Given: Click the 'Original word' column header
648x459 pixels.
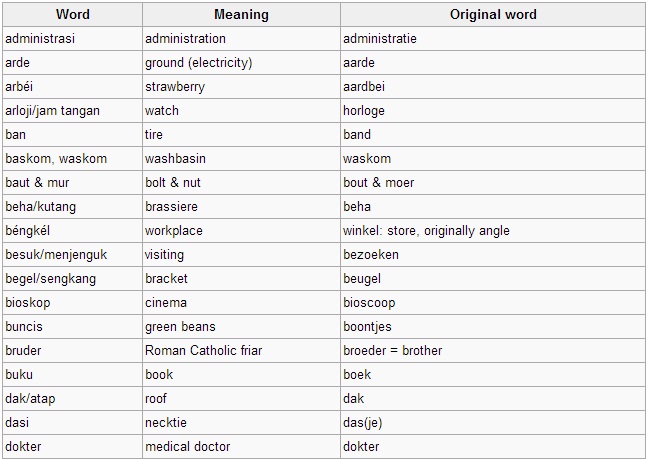Looking at the screenshot, I should coord(493,14).
